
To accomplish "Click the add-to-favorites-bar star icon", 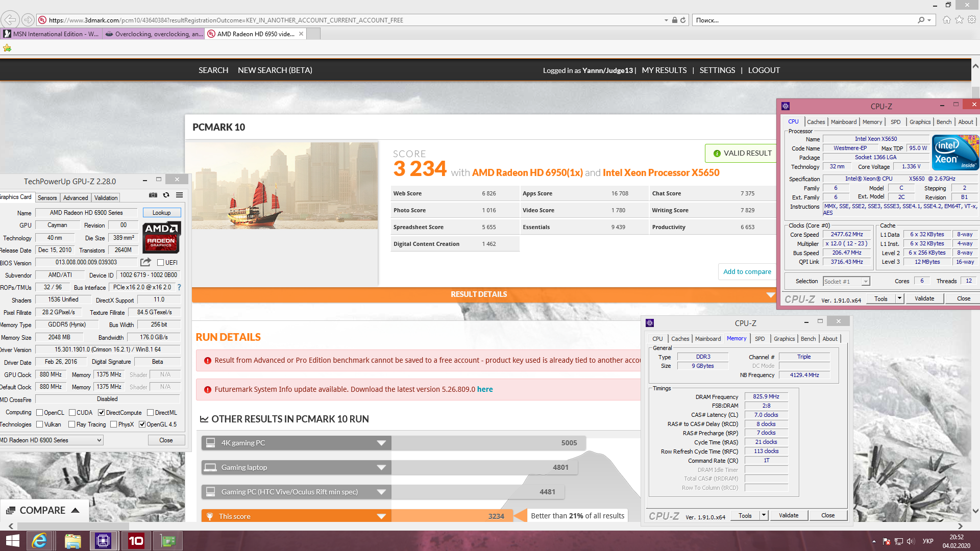I will [x=7, y=48].
